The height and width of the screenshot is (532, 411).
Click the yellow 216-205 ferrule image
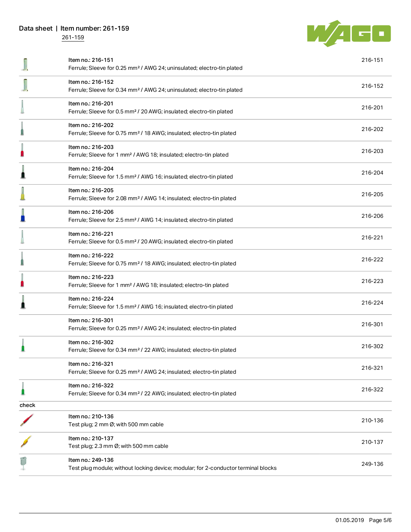(x=23, y=194)
